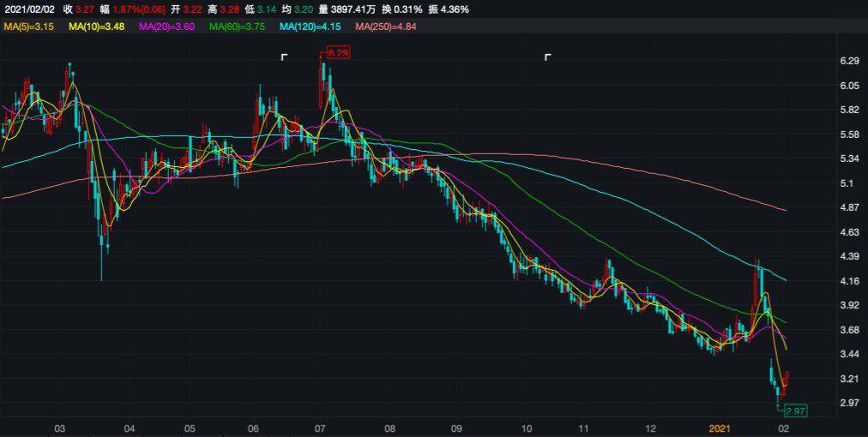Toggle the MA(10)=3.48 moving average label

(x=93, y=27)
